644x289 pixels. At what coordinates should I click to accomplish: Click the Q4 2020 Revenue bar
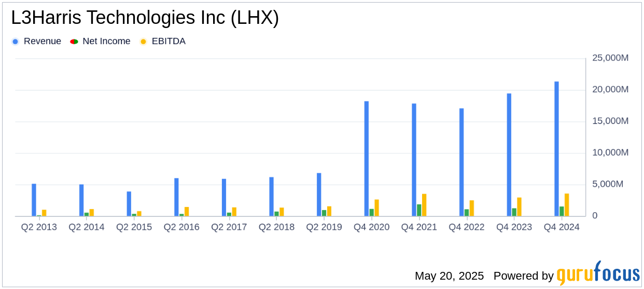tap(367, 159)
